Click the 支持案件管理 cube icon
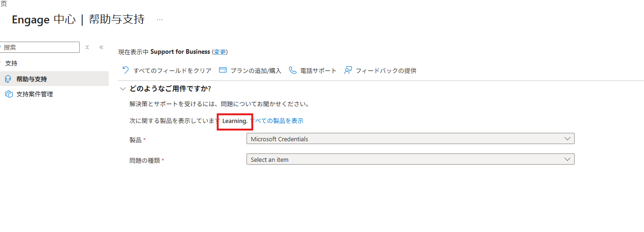 [8, 94]
